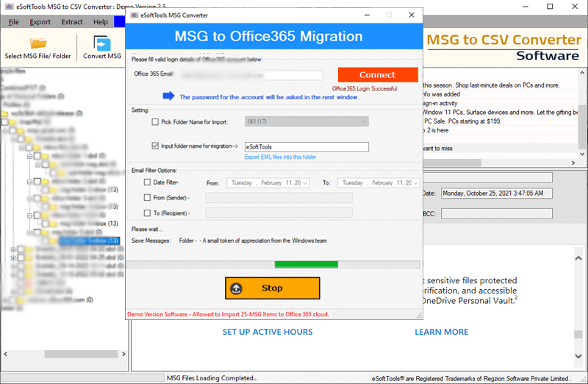The height and width of the screenshot is (384, 588).
Task: Click the eSoftTools folder name input field
Action: tap(306, 146)
